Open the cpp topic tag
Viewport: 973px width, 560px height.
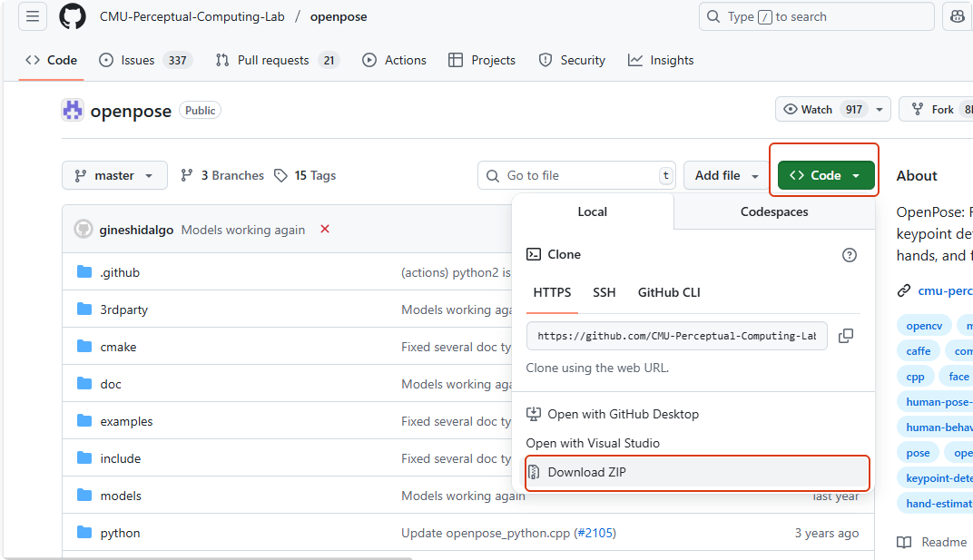915,377
